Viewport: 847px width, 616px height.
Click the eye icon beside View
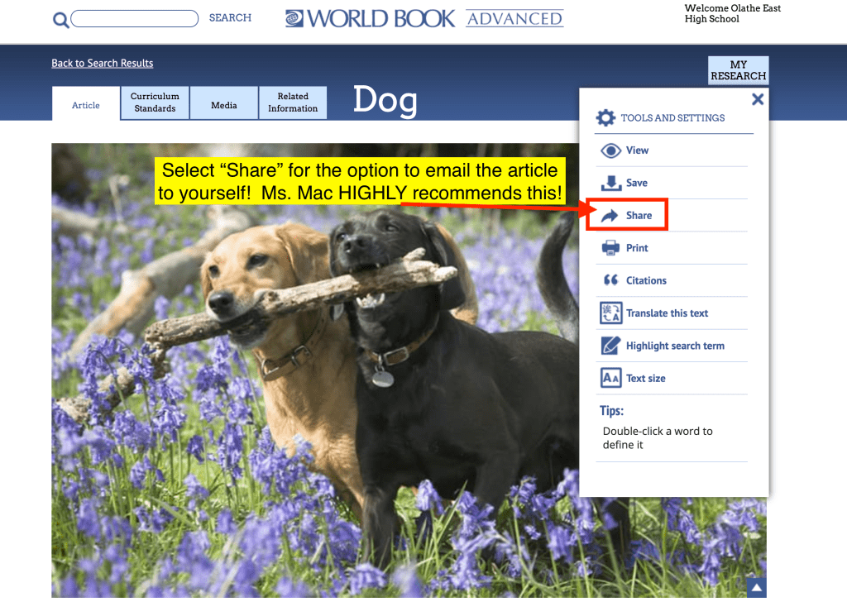(x=610, y=150)
